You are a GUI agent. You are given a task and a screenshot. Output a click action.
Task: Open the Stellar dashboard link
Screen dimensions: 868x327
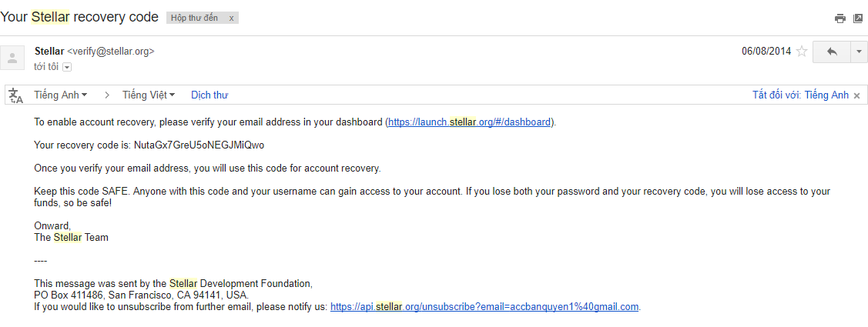(x=469, y=122)
